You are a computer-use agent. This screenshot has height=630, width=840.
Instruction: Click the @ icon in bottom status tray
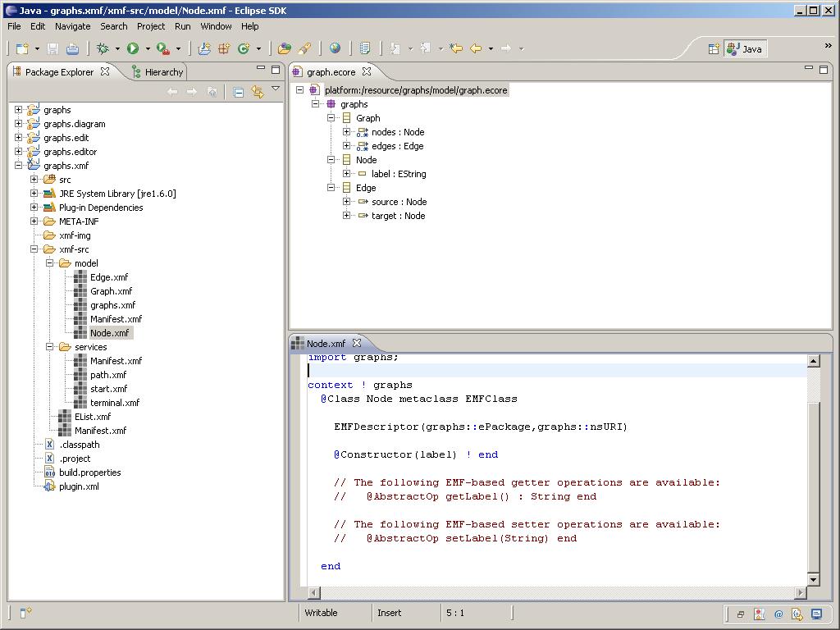778,614
